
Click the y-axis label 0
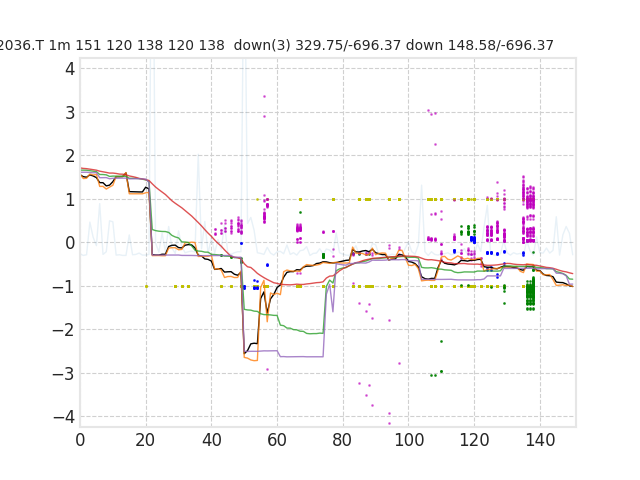[70, 243]
